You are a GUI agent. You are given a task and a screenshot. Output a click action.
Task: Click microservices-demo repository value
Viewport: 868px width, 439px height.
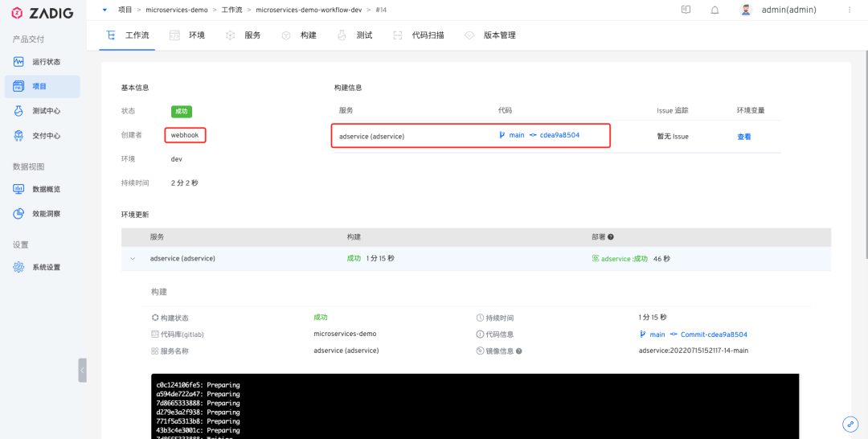pos(345,334)
